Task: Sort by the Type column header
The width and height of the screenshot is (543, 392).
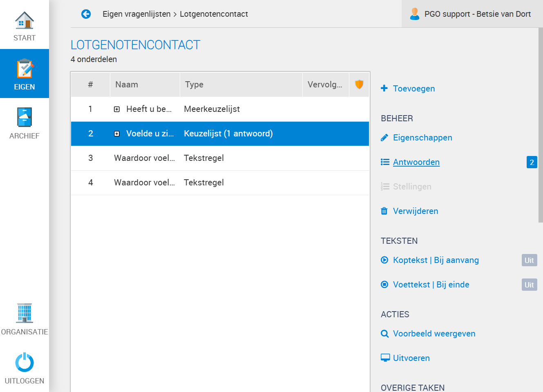Action: (241, 85)
